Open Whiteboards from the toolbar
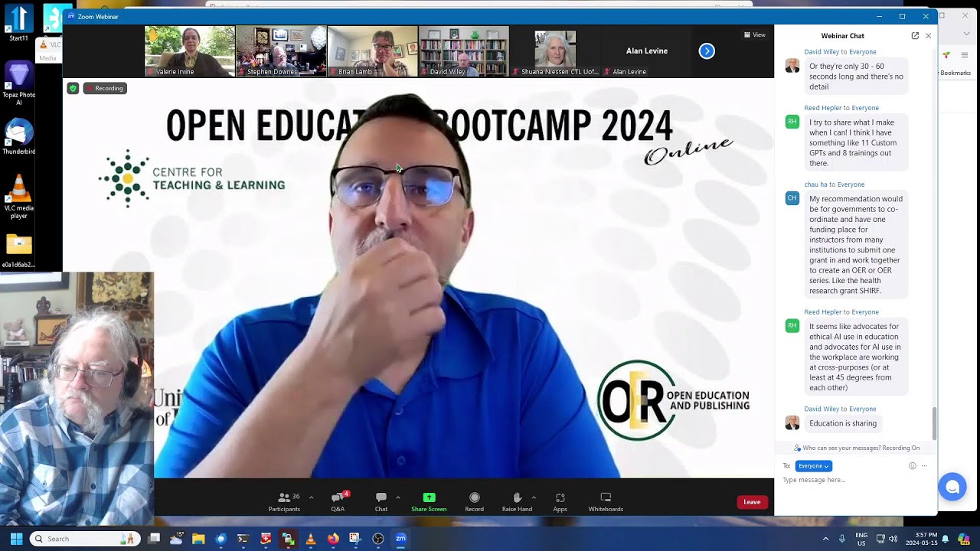 tap(606, 502)
